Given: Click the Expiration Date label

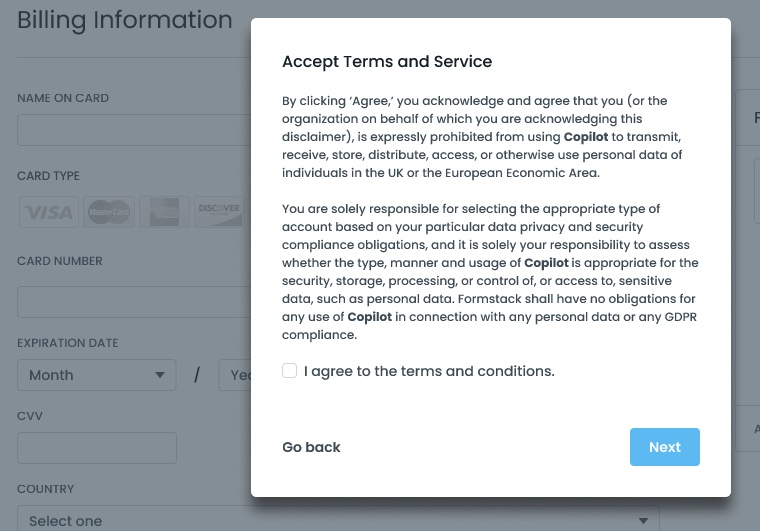Looking at the screenshot, I should coord(68,343).
